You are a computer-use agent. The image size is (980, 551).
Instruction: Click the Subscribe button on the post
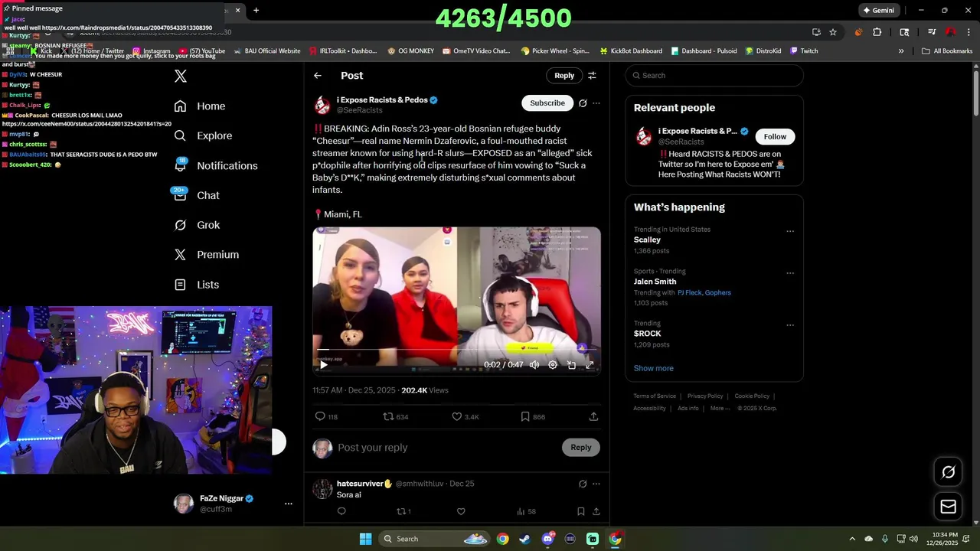coord(547,103)
